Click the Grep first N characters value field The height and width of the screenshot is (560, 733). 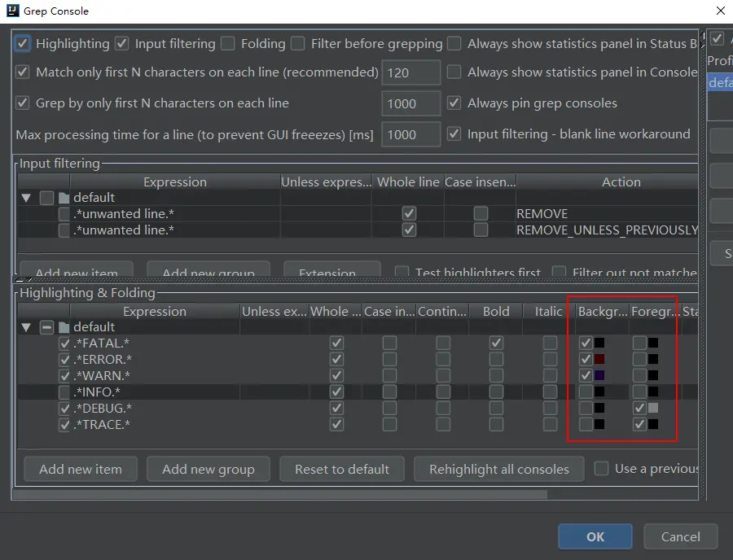click(411, 103)
